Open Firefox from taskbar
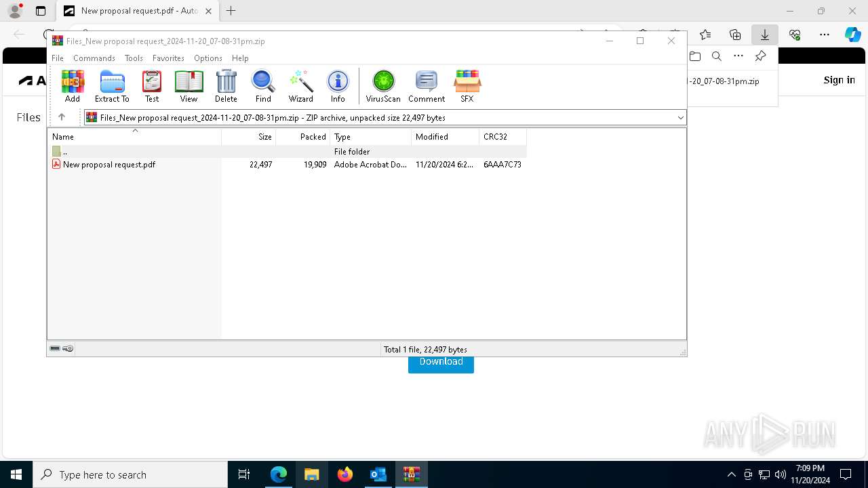 344,474
